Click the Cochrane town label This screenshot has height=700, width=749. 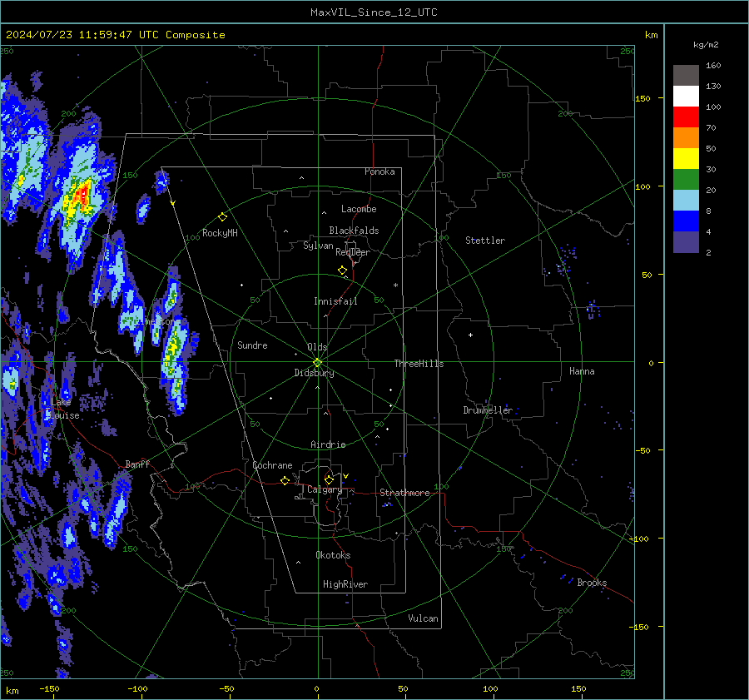point(272,465)
